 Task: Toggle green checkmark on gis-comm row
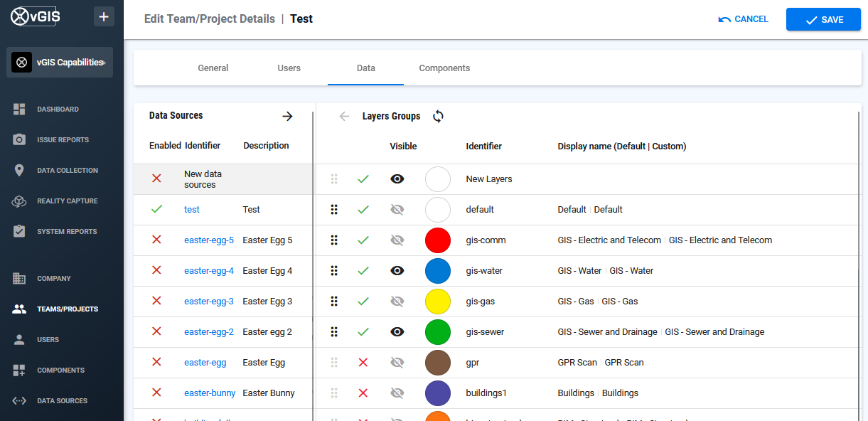[363, 240]
